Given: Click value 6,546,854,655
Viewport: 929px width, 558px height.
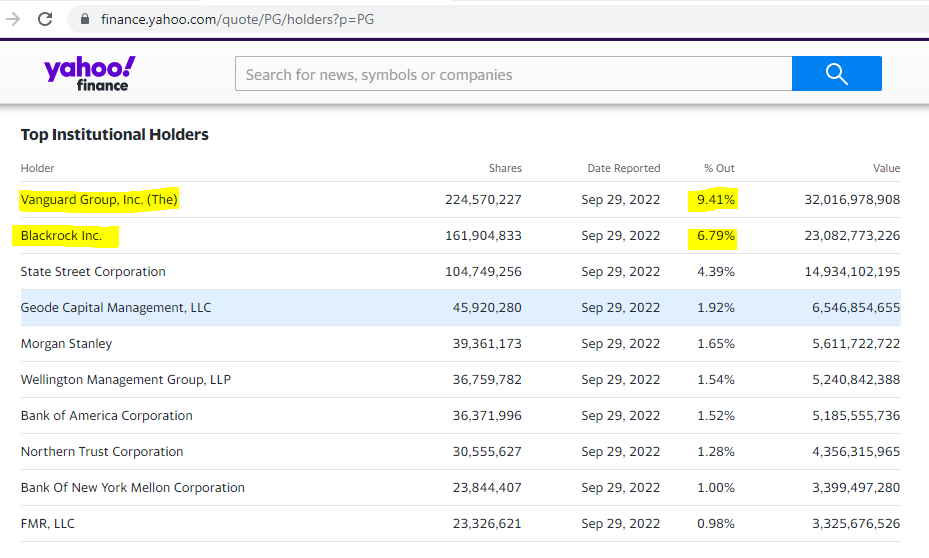Looking at the screenshot, I should point(856,307).
